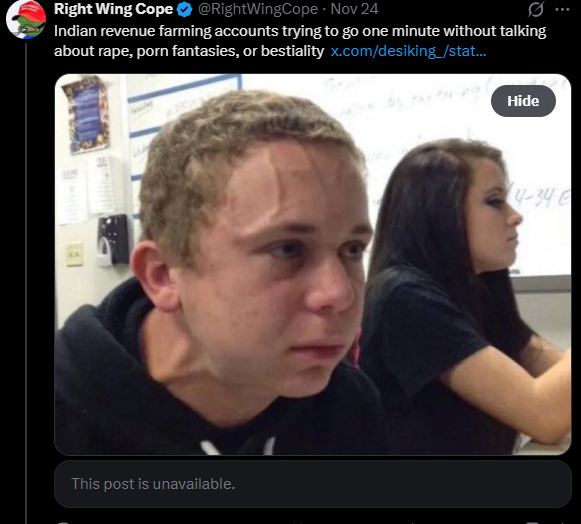Hide the attached meme image
Viewport: 581px width, 524px height.
click(x=523, y=101)
